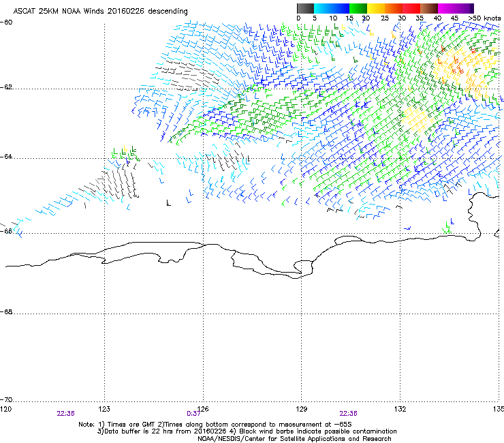Click the -64 latitude label
Image resolution: width=504 pixels, height=443 pixels.
6,157
